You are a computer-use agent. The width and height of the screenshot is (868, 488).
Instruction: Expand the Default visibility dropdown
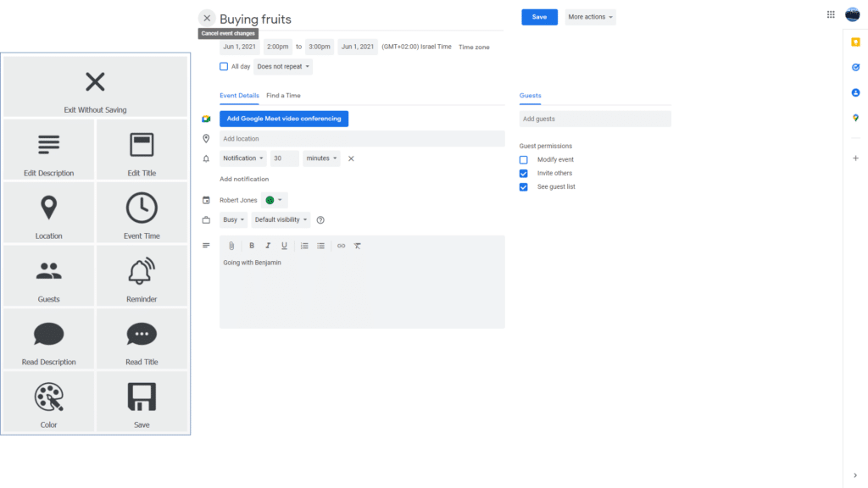(281, 219)
